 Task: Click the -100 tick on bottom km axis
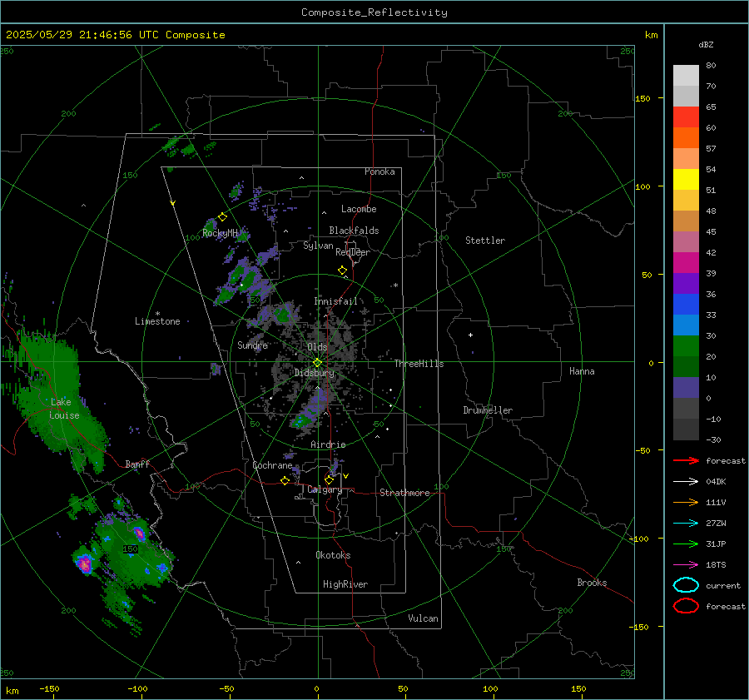(137, 688)
